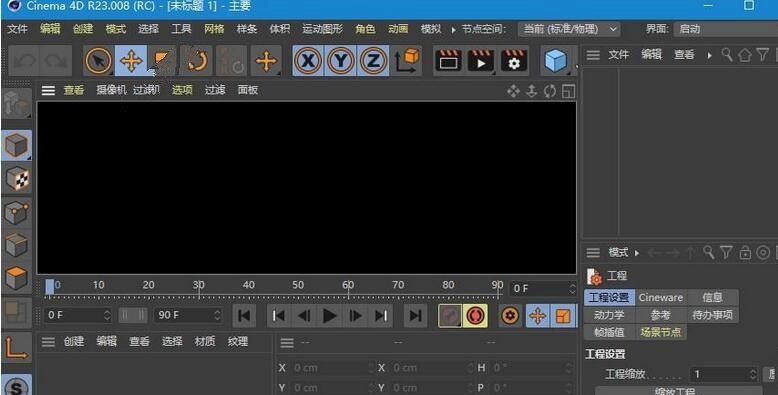
Task: Select the Rotate tool
Action: [196, 61]
